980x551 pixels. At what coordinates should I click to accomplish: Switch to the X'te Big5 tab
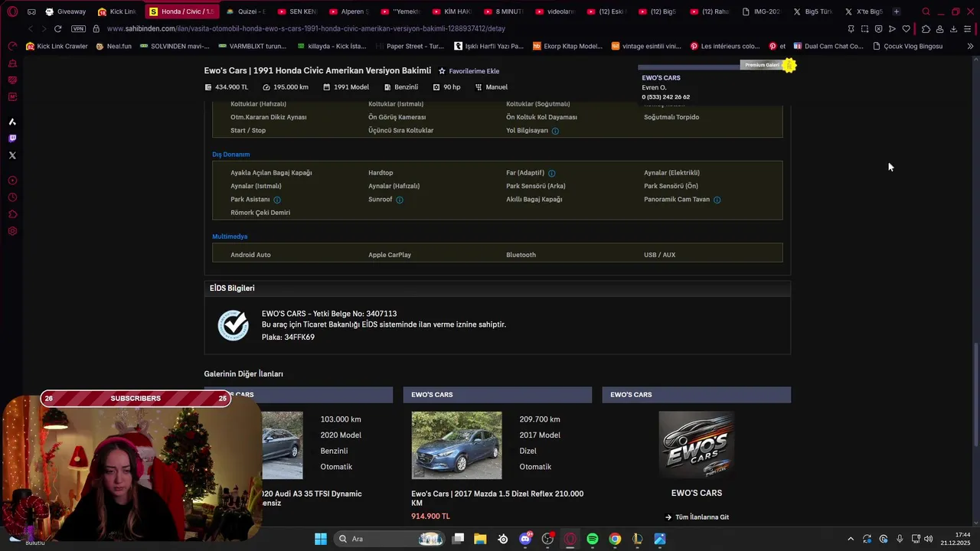click(x=864, y=11)
